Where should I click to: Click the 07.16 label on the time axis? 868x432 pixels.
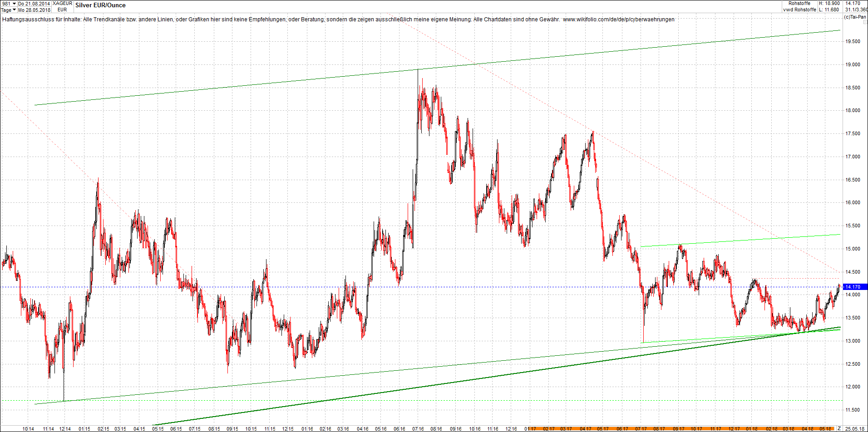(x=418, y=428)
